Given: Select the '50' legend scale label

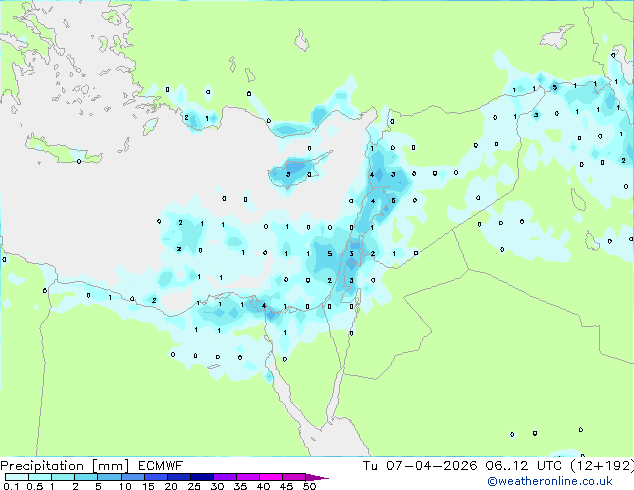Looking at the screenshot, I should (309, 486).
